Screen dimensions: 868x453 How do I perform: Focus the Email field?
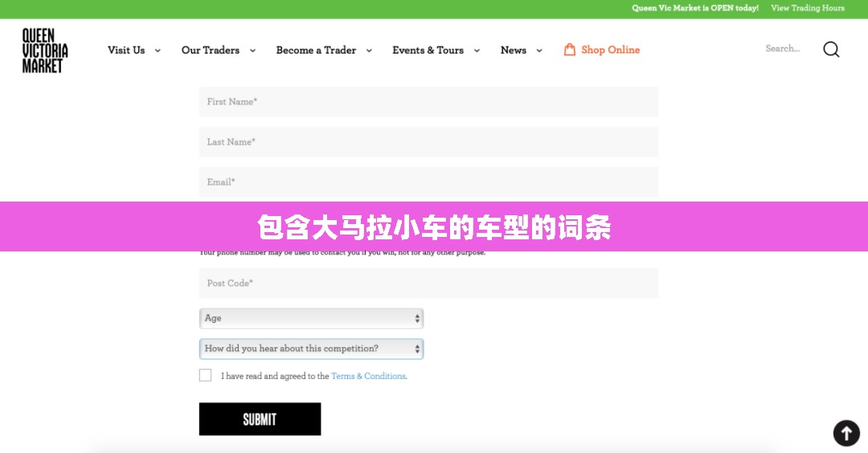[x=428, y=182]
